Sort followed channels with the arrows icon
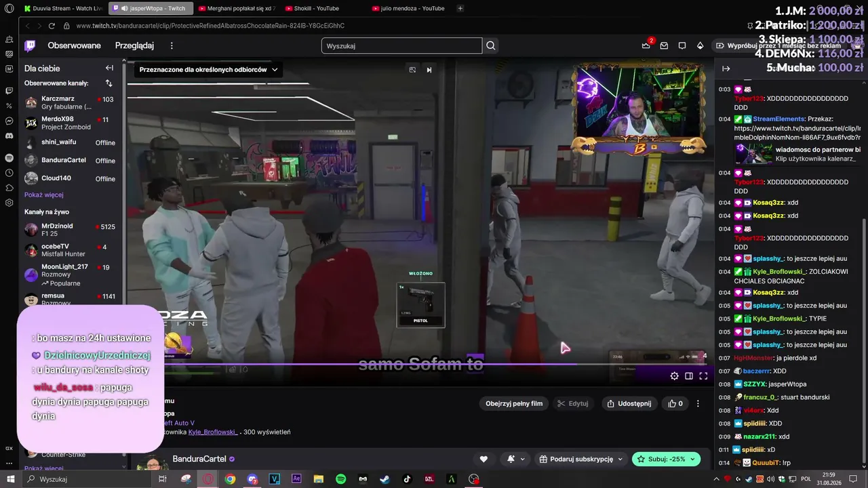This screenshot has height=488, width=868. click(108, 83)
